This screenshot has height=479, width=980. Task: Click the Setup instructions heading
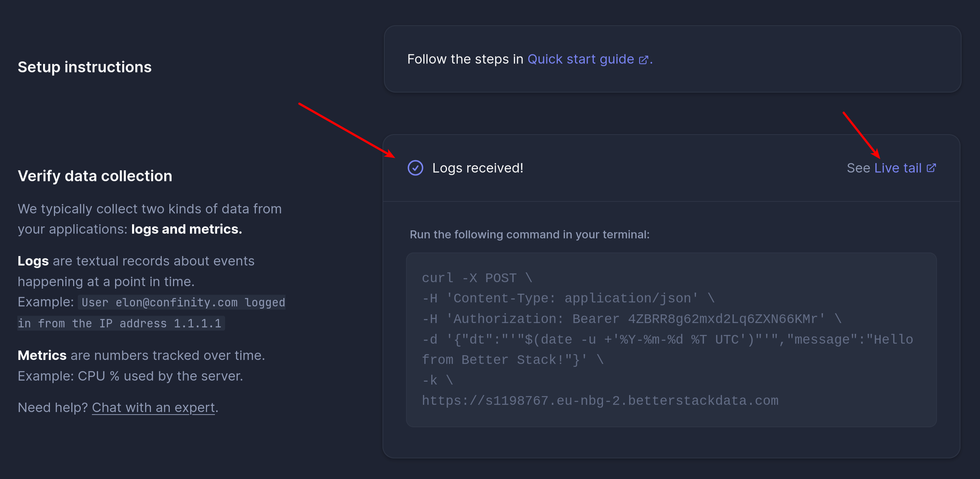coord(84,67)
